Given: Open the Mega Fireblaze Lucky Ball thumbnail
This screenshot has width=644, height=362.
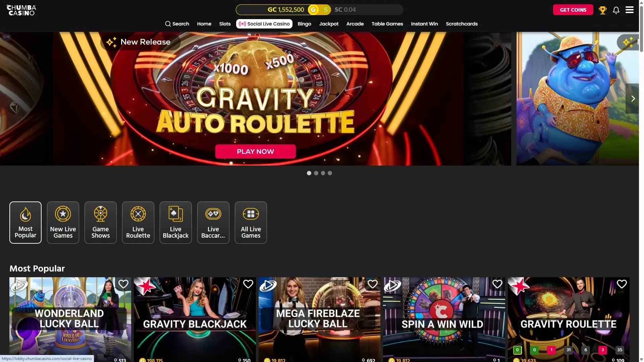Looking at the screenshot, I should (x=319, y=319).
